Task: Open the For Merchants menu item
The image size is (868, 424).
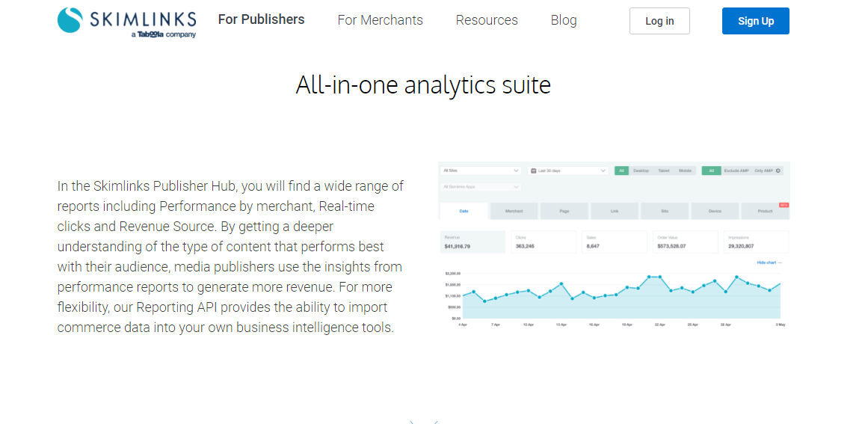Action: coord(380,20)
